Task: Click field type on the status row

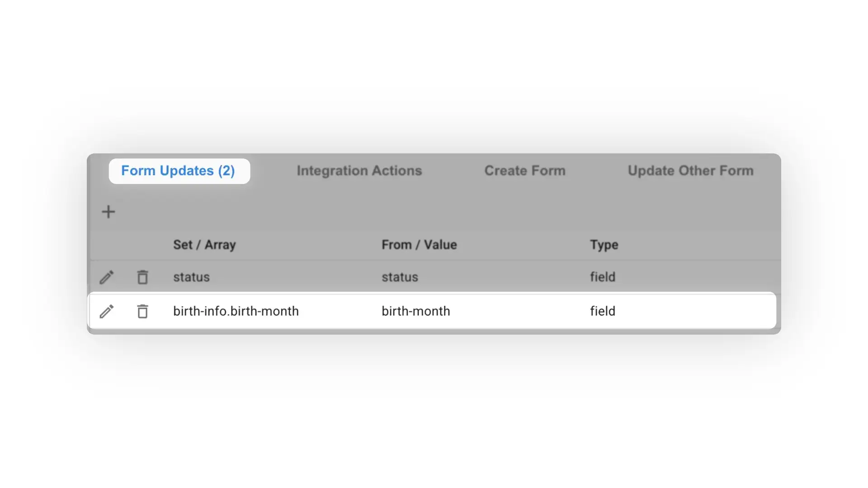Action: point(603,277)
